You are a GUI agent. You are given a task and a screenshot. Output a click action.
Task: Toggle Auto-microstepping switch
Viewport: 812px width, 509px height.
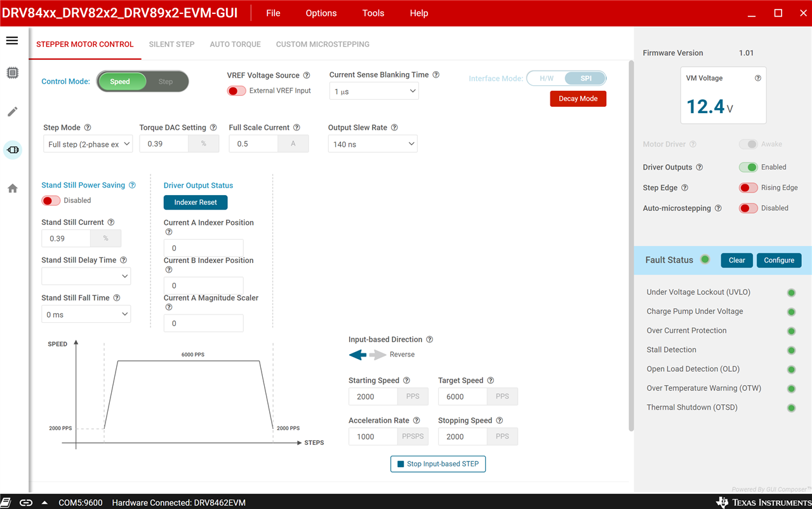(x=748, y=208)
